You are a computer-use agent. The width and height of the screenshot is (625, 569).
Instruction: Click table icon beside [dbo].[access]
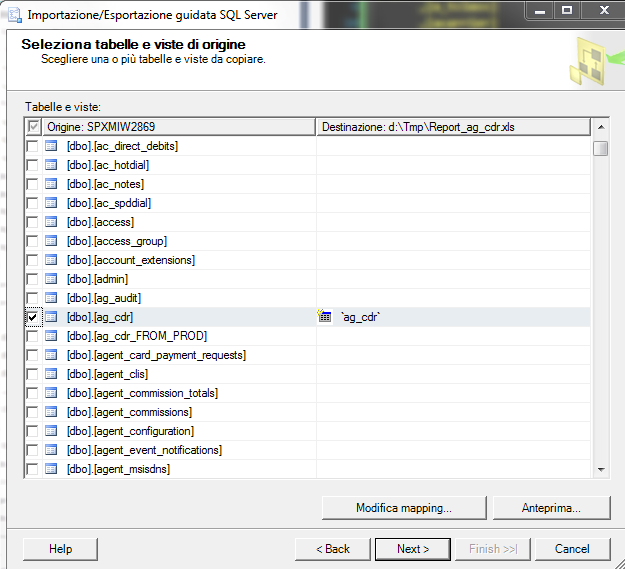[51, 222]
